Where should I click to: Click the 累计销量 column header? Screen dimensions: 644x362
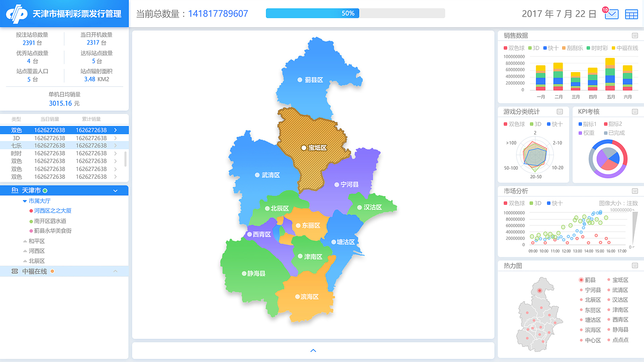91,119
